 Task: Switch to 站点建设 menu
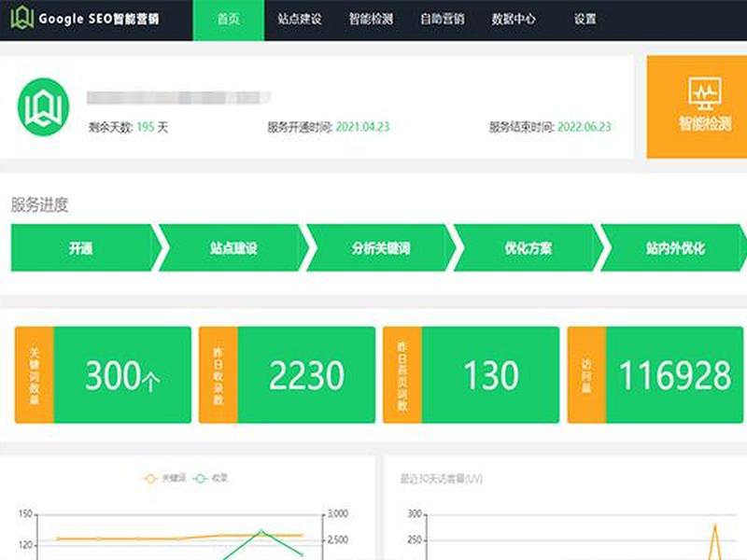pos(300,19)
